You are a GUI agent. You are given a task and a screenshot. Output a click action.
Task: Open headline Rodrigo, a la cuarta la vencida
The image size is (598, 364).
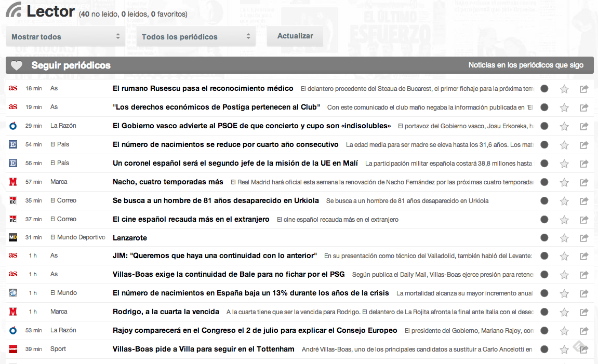166,312
